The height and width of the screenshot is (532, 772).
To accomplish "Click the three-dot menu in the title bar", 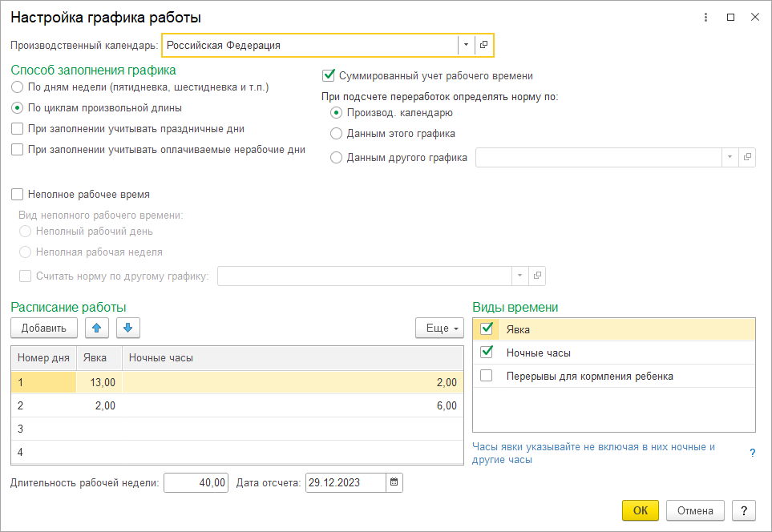I will pyautogui.click(x=705, y=17).
